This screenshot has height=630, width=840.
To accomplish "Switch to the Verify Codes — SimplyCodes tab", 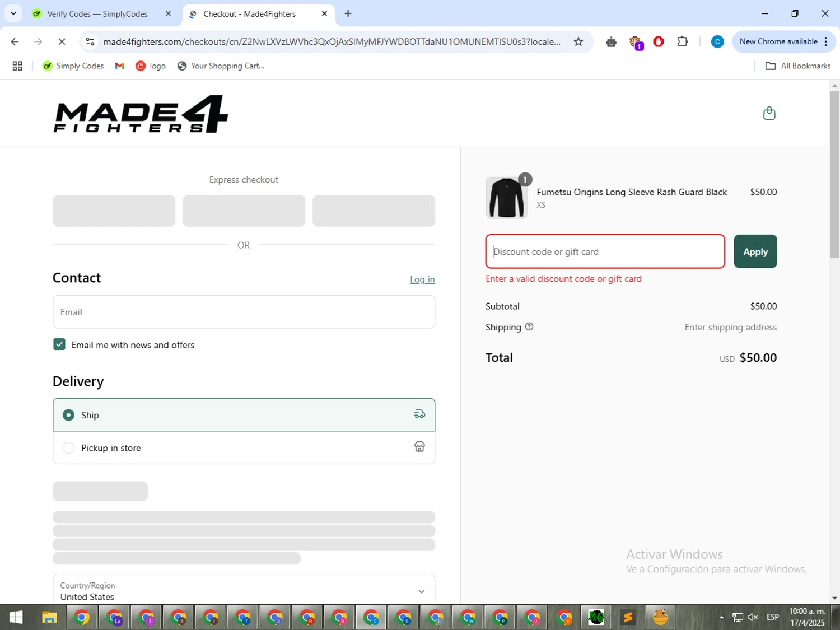I will point(97,14).
